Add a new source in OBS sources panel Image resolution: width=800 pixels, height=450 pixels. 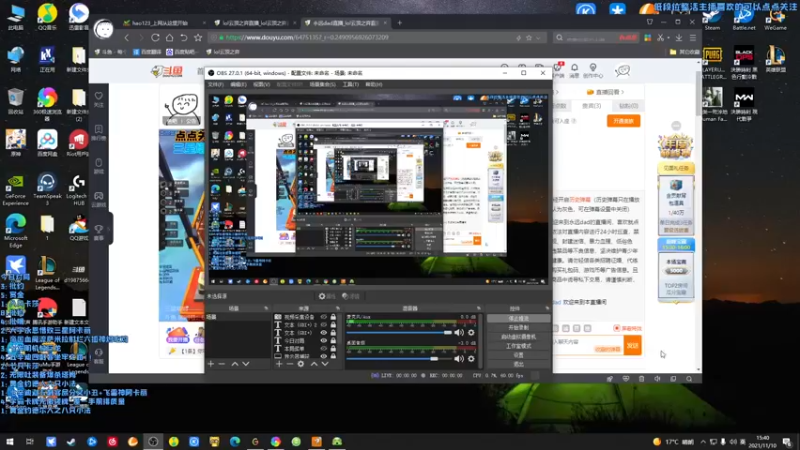(x=279, y=364)
